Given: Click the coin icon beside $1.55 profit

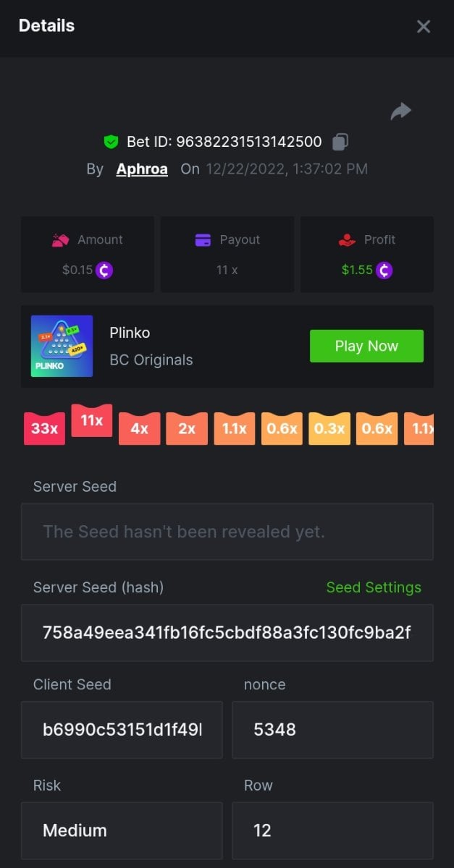Looking at the screenshot, I should (384, 271).
